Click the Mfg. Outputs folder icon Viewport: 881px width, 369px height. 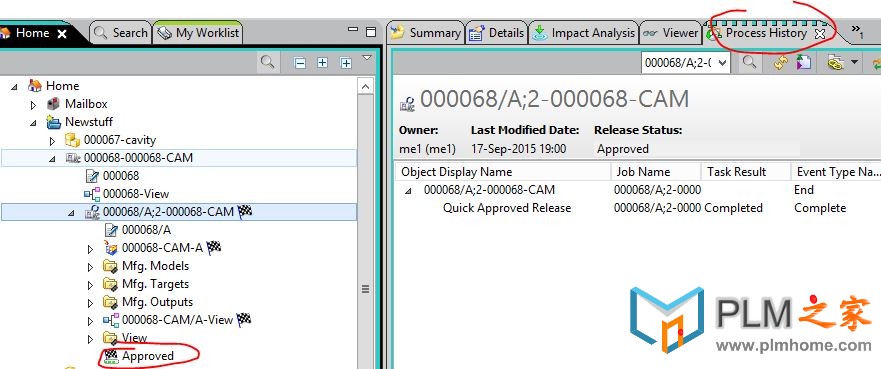pyautogui.click(x=111, y=302)
